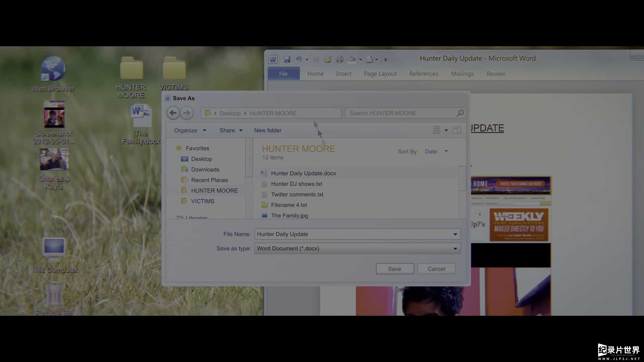Select the File menu tab
Viewport: 644px width, 362px height.
(283, 73)
